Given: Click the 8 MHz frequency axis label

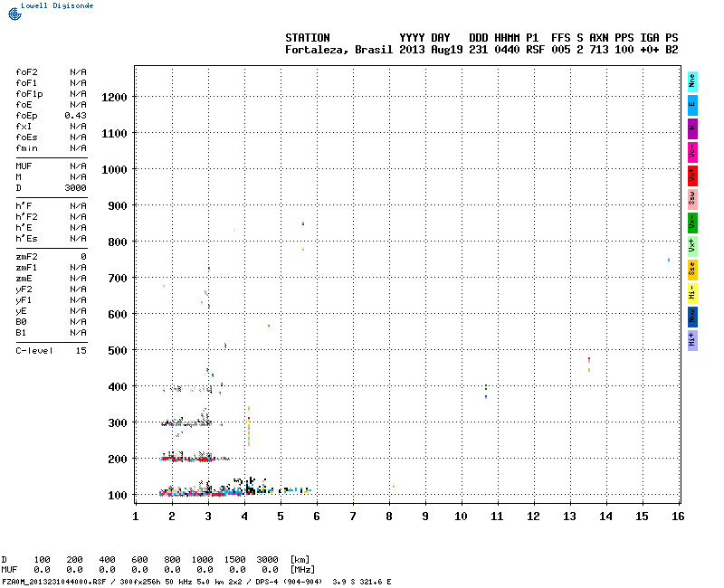Looking at the screenshot, I should coord(389,517).
